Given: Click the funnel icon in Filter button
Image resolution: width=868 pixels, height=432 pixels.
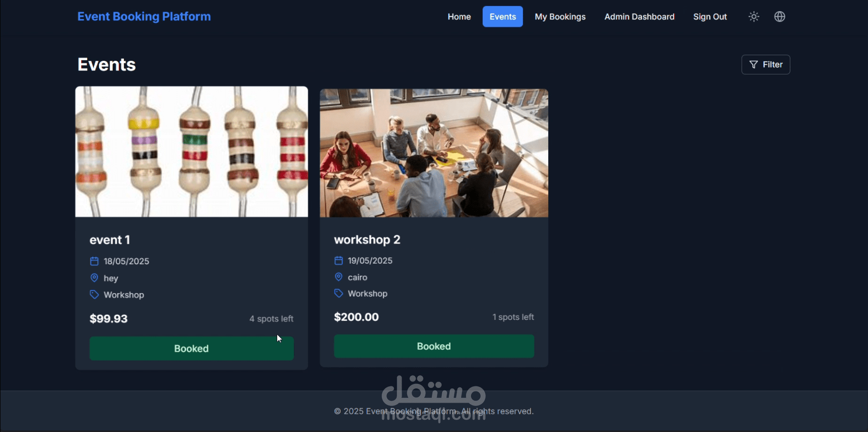Looking at the screenshot, I should tap(754, 64).
